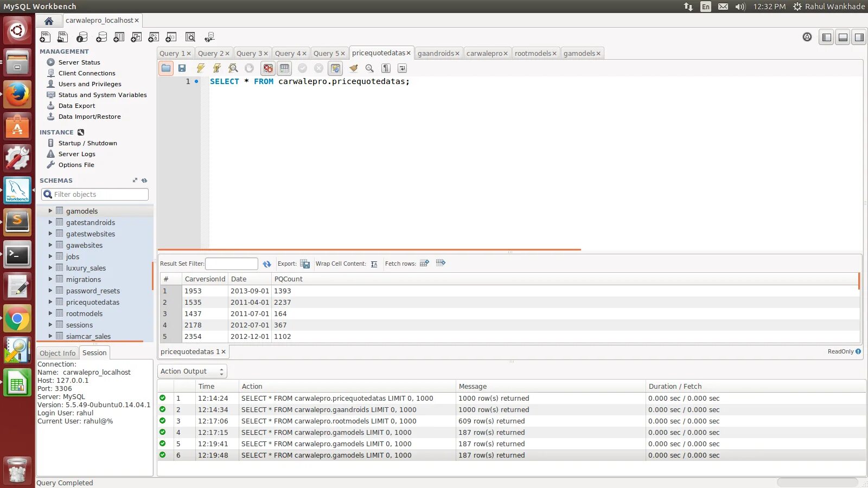
Task: Launch Google Chrome from the dock
Action: [x=17, y=319]
